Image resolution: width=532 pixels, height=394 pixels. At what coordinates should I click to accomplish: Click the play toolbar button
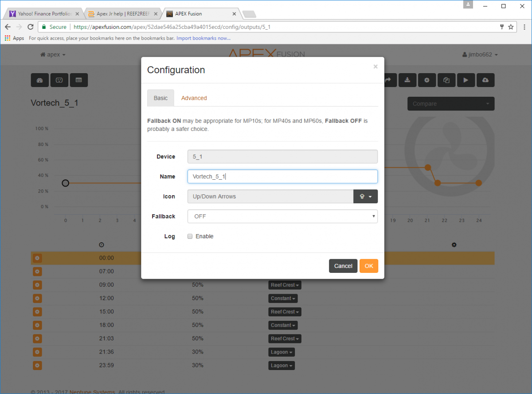[x=466, y=80]
